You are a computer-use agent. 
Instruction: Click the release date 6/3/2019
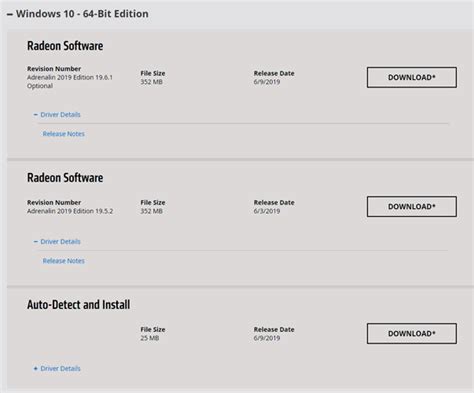pos(267,211)
